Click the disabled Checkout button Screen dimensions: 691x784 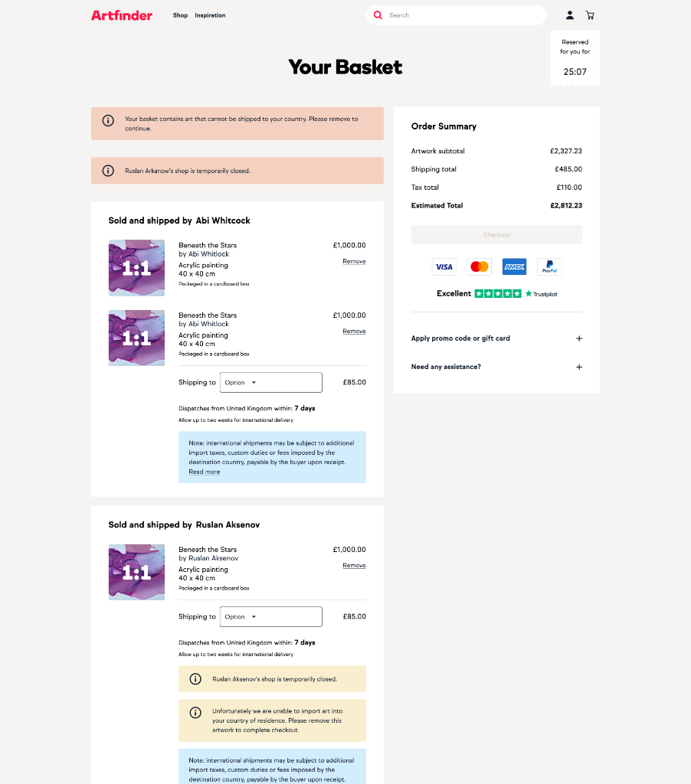point(496,235)
